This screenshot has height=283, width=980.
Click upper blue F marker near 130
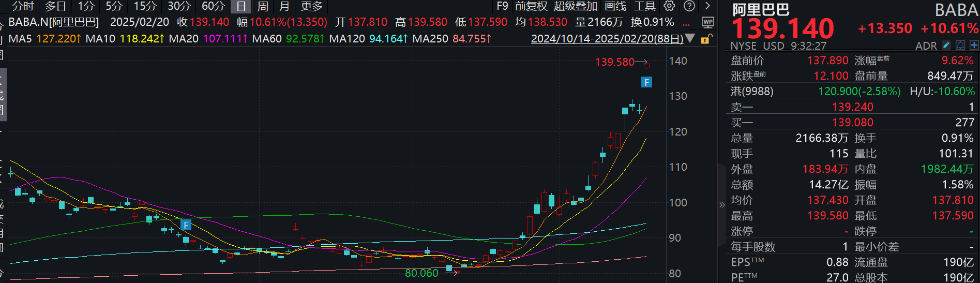[x=646, y=82]
